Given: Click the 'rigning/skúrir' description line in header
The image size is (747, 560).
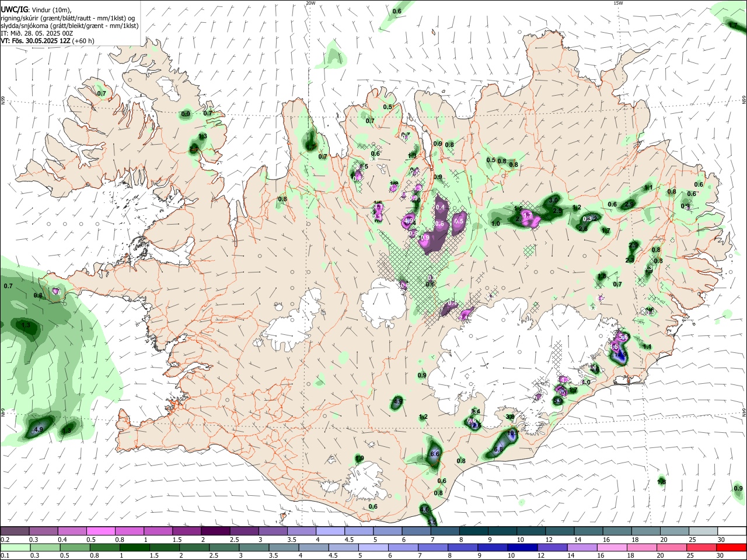Looking at the screenshot, I should [x=67, y=18].
